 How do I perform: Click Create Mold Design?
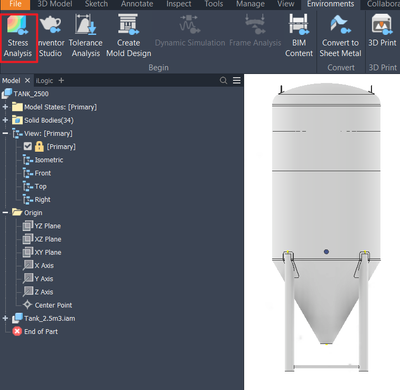click(x=128, y=37)
